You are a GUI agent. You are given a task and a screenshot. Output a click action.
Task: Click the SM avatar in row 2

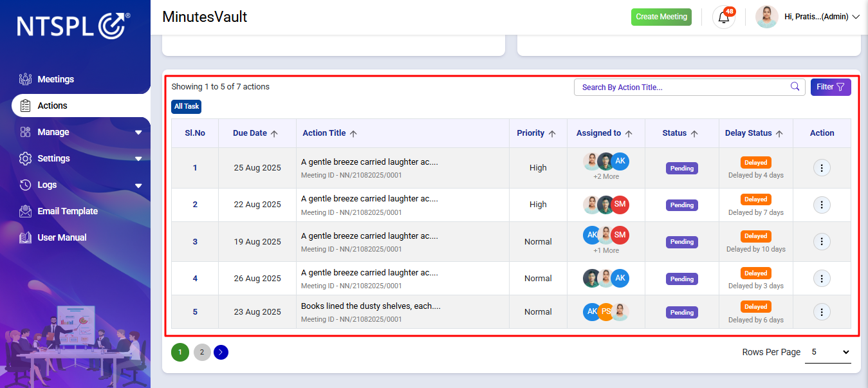tap(620, 205)
